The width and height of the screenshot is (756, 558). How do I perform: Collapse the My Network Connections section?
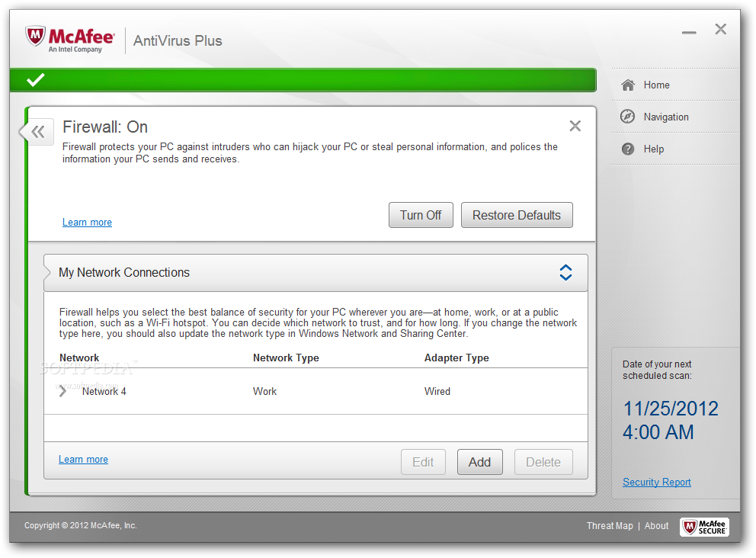pyautogui.click(x=565, y=272)
